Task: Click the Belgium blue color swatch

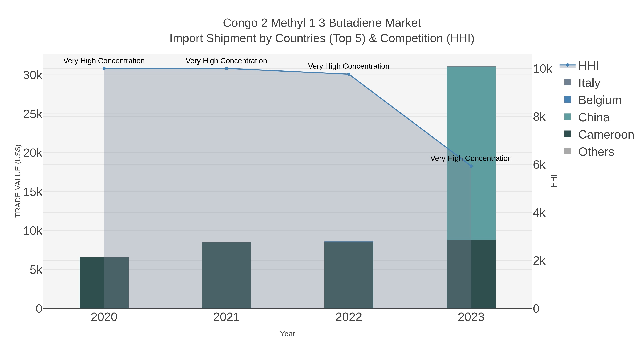Action: click(x=567, y=99)
